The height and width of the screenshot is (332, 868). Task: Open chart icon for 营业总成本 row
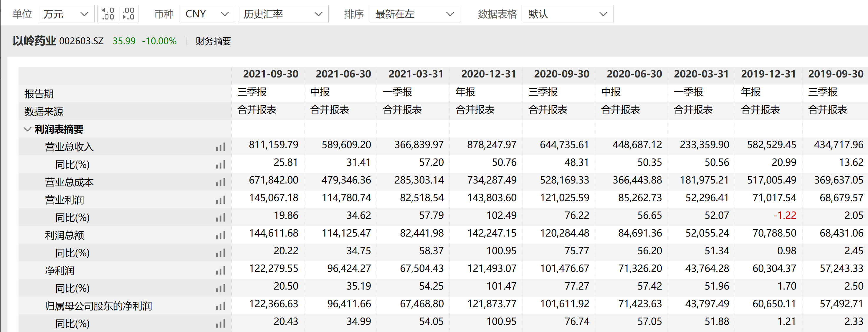coord(221,182)
